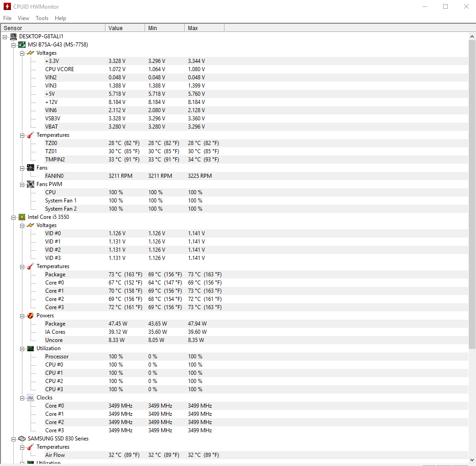The height and width of the screenshot is (466, 476).
Task: Collapse the CPU Utilization group
Action: 22,349
